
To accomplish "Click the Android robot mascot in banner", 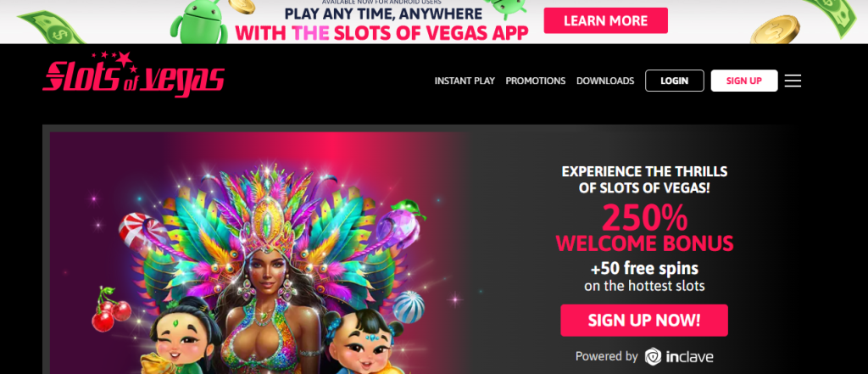I will [198, 24].
